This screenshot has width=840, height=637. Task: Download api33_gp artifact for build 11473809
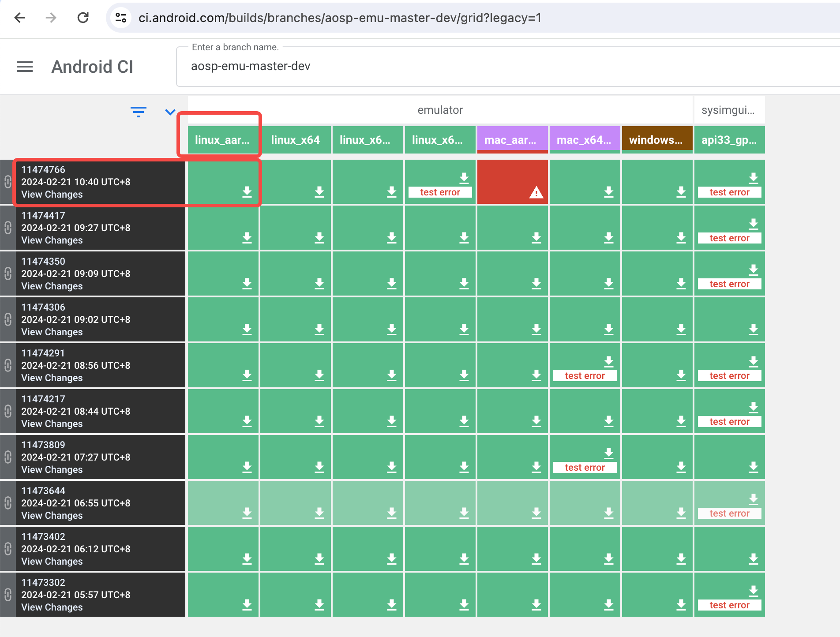(754, 467)
